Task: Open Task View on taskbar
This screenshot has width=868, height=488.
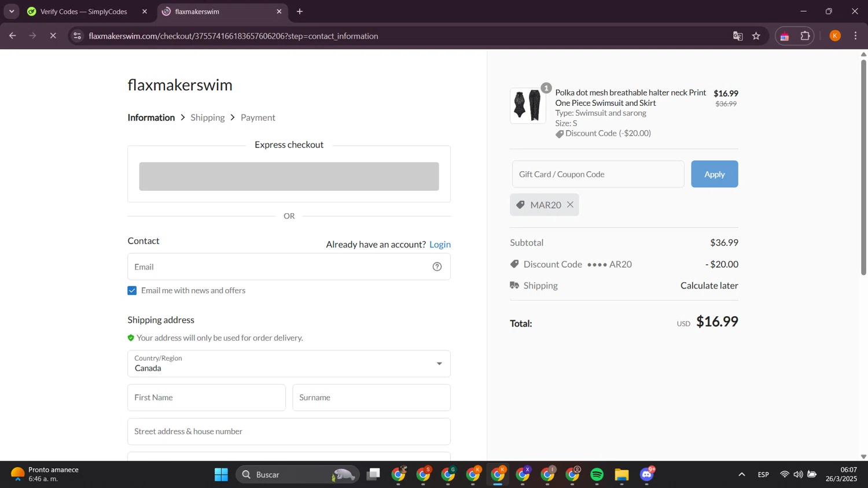Action: click(x=374, y=475)
